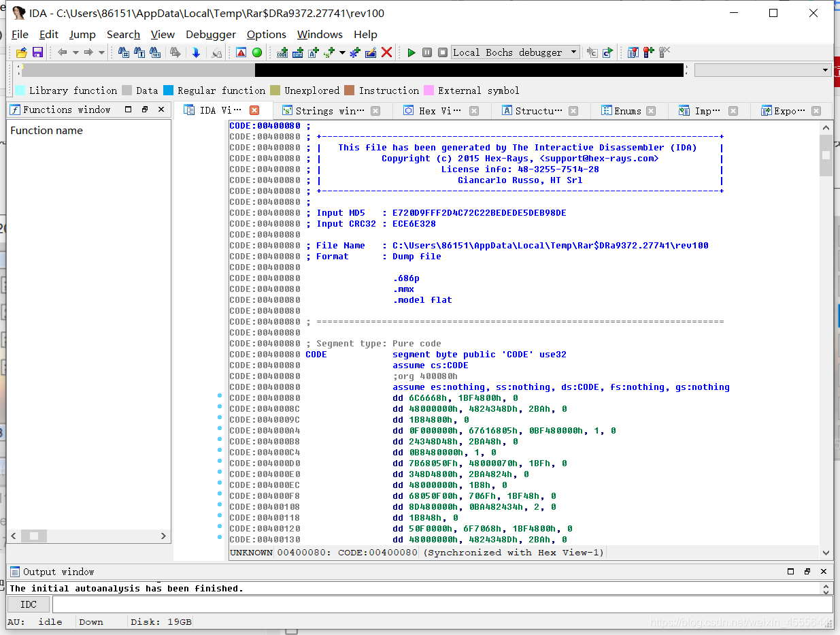The height and width of the screenshot is (635, 840).
Task: Open the Local Bochs debugger dropdown
Action: pyautogui.click(x=515, y=52)
